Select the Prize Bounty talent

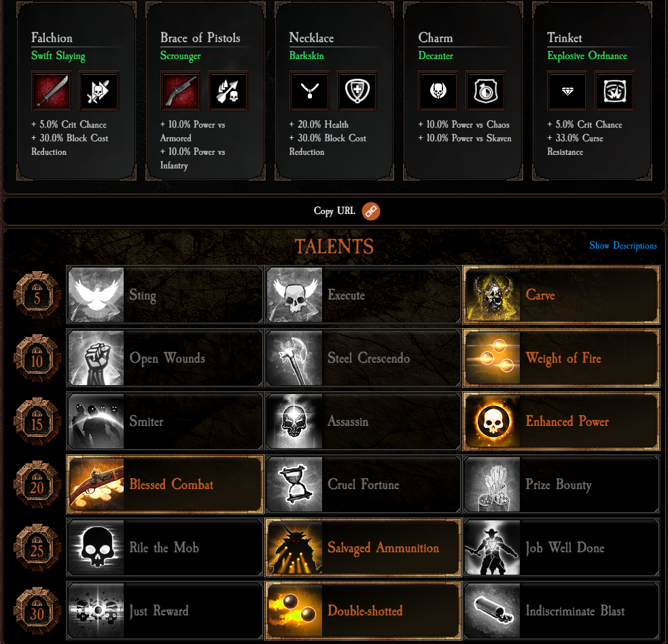pos(561,484)
